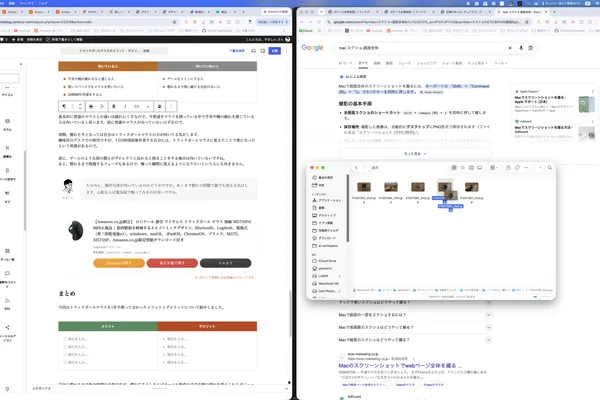Toggle bold in block toolbar
This screenshot has height=400, width=600.
[114, 106]
